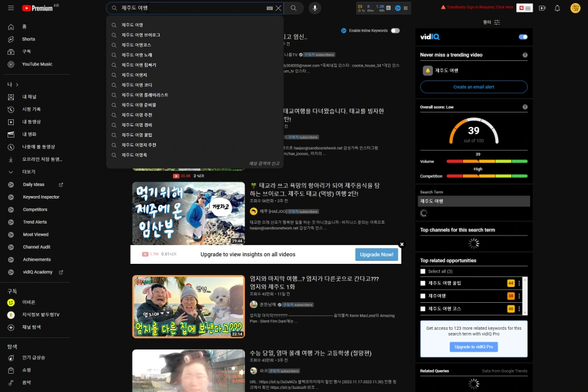588x392 pixels.
Task: Check Select all (3) opportunities
Action: tap(423, 271)
